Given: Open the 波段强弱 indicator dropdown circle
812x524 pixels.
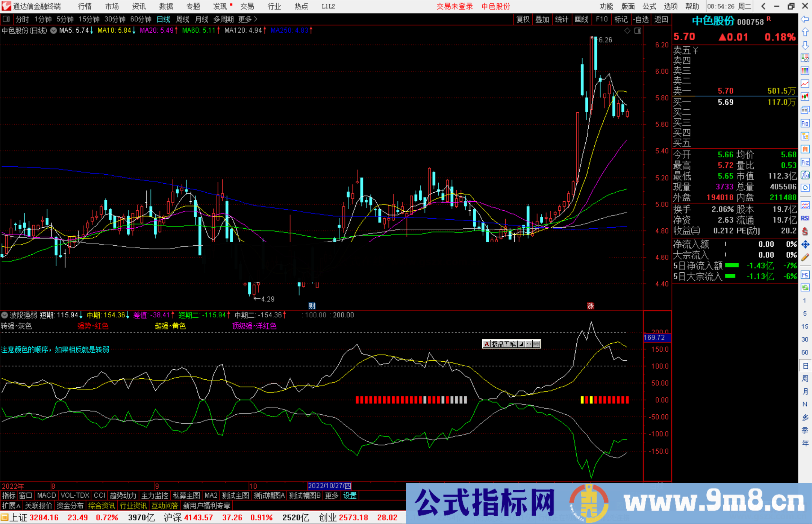Looking at the screenshot, I should (x=5, y=315).
